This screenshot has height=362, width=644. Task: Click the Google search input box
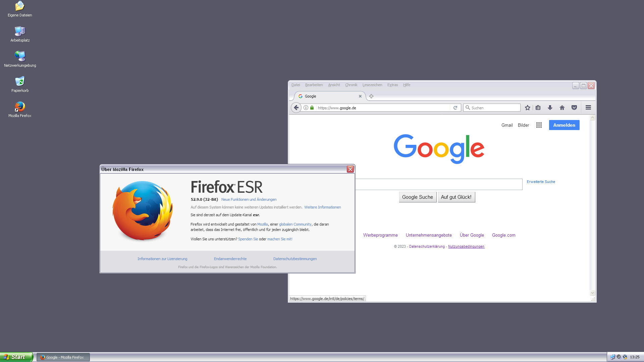pyautogui.click(x=439, y=184)
